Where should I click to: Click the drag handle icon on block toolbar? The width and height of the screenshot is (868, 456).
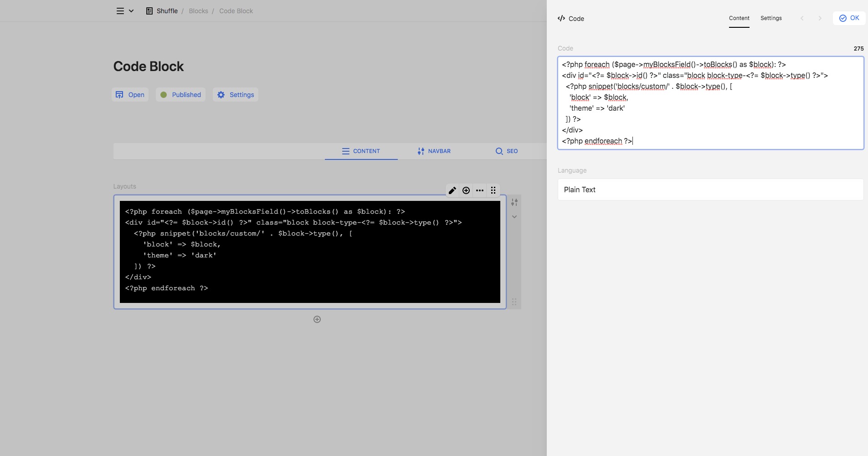[x=493, y=190]
